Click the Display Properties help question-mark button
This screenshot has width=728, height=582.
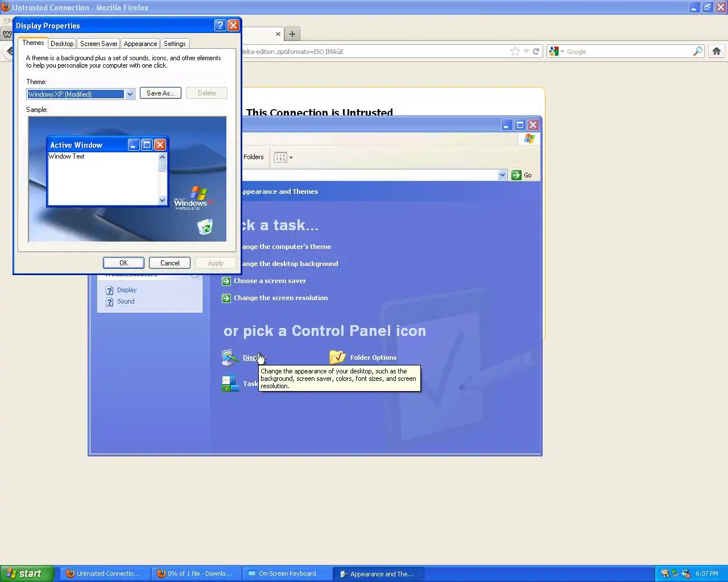[220, 26]
